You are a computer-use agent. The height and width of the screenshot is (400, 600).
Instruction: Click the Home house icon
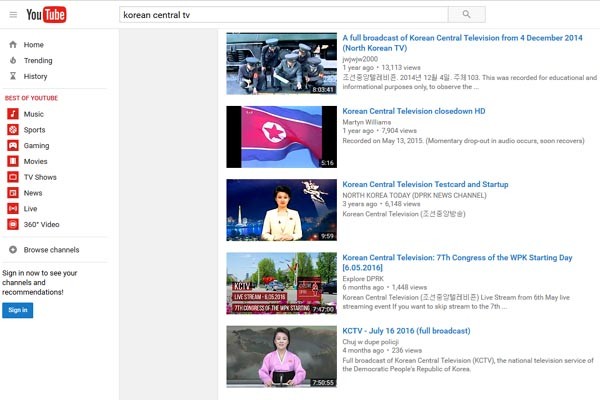pyautogui.click(x=13, y=44)
